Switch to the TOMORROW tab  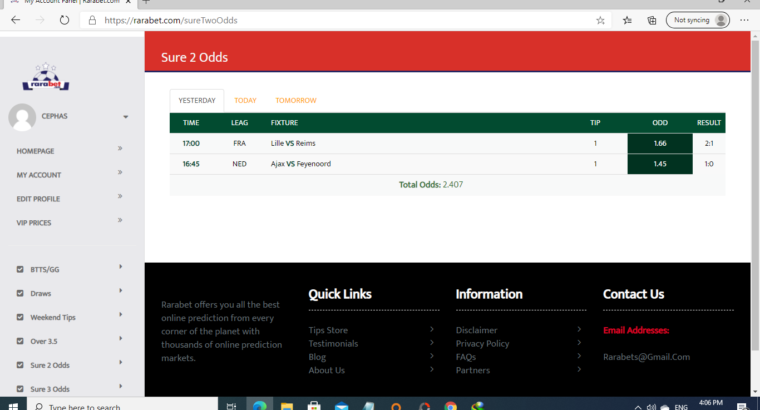point(296,100)
